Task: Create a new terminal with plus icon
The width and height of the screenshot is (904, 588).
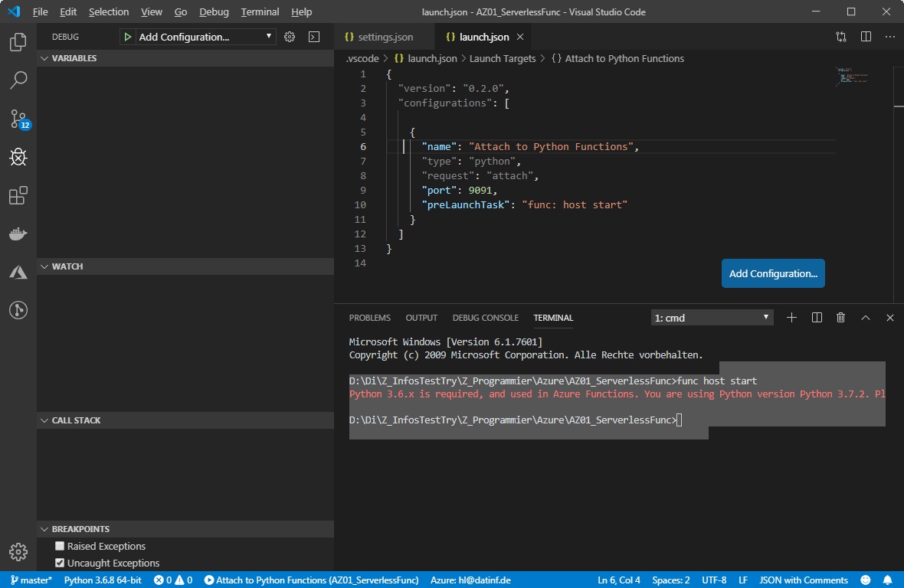Action: point(791,317)
